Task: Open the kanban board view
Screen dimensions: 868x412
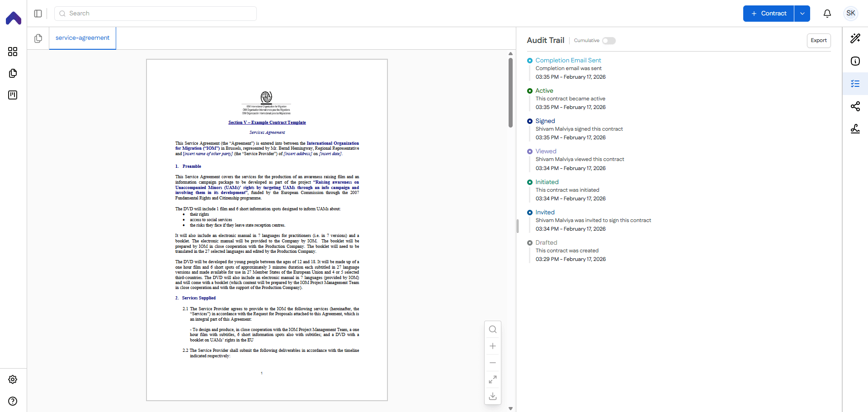Action: tap(13, 95)
